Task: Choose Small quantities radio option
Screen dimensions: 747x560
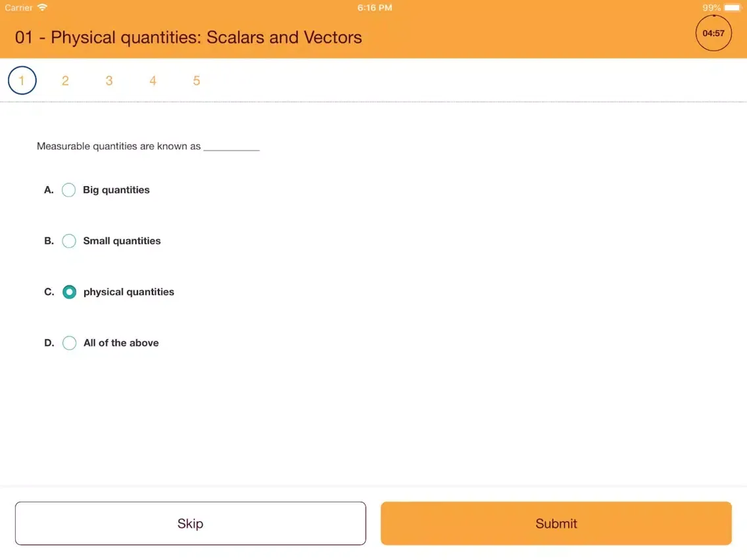Action: (69, 241)
